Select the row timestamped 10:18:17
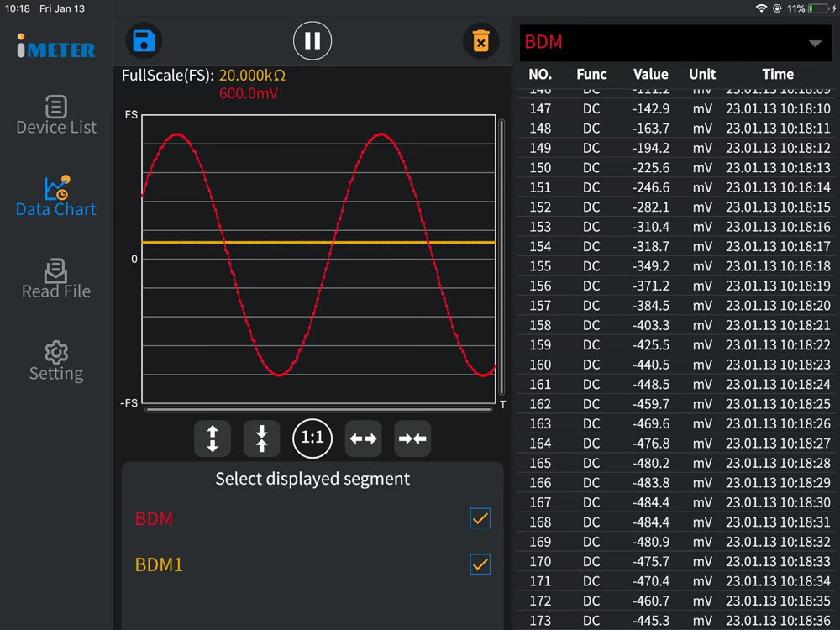840x630 pixels. coord(675,246)
